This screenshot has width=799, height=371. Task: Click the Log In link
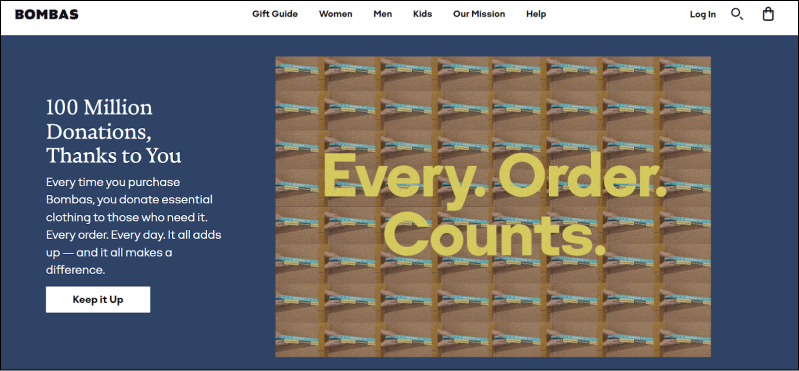pyautogui.click(x=703, y=15)
